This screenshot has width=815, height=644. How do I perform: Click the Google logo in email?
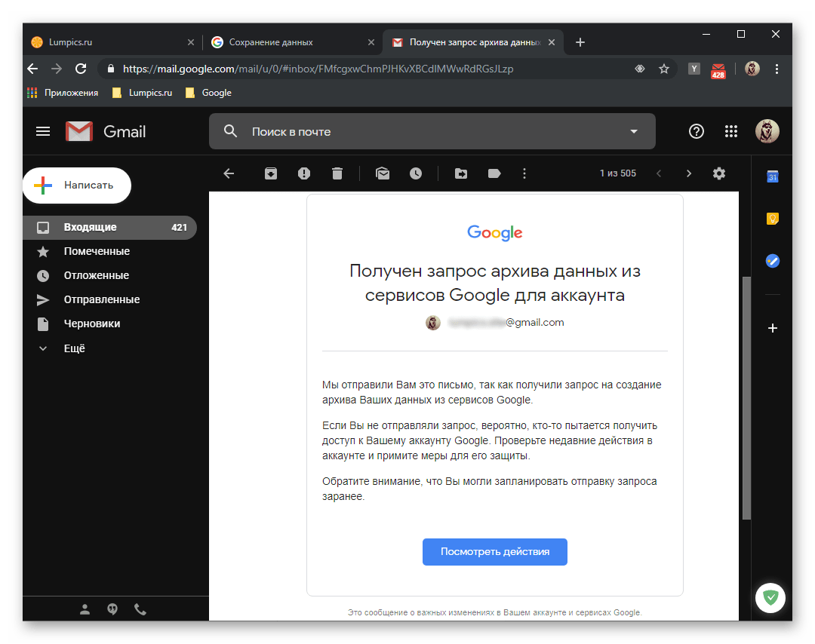click(494, 233)
